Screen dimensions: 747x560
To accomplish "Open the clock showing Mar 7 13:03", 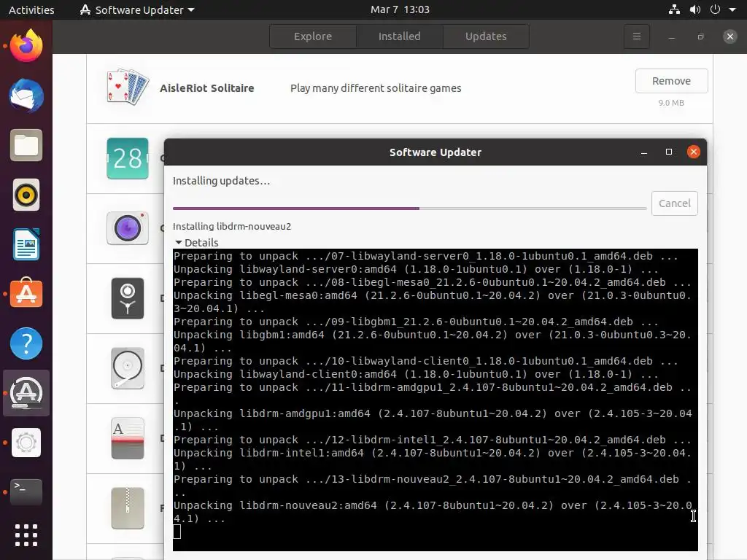I will [400, 9].
